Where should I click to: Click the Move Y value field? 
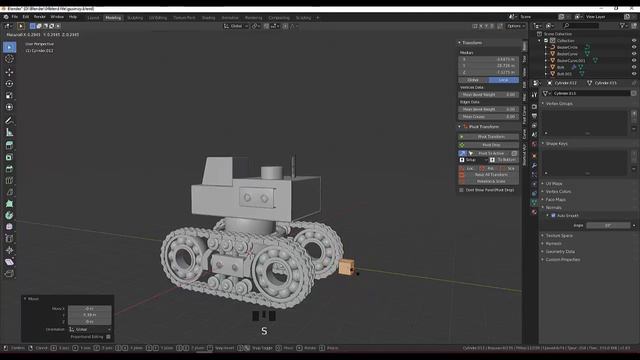[x=90, y=315]
